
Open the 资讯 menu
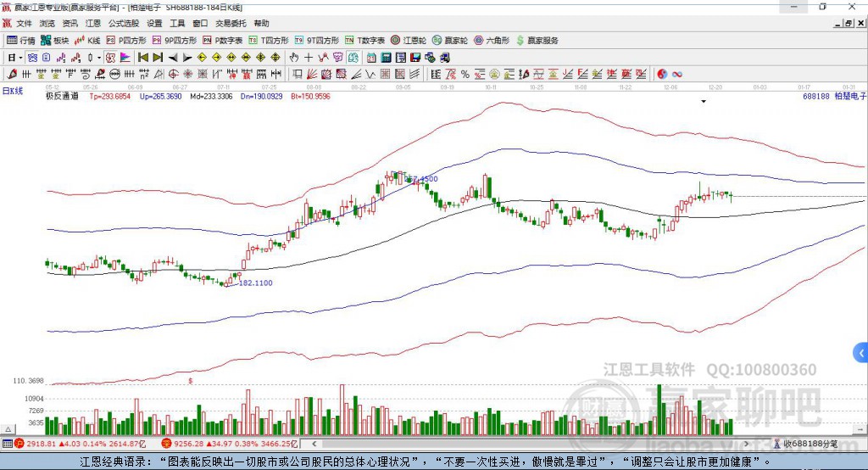coord(70,23)
